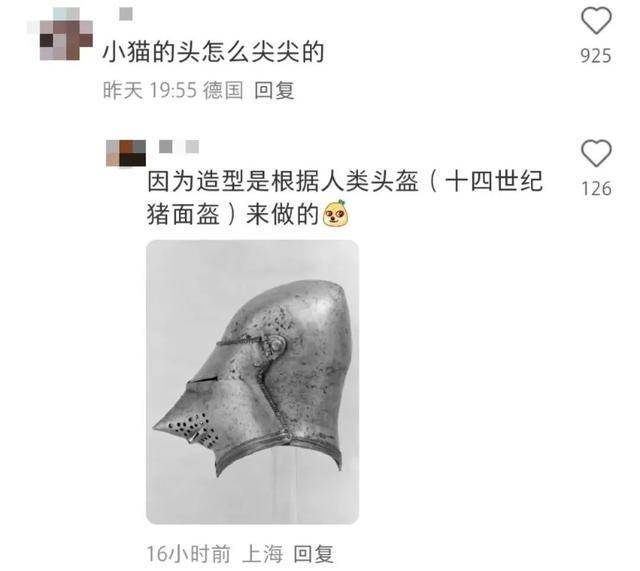The width and height of the screenshot is (640, 571).
Task: Tap the 上海 location label
Action: pos(262,554)
